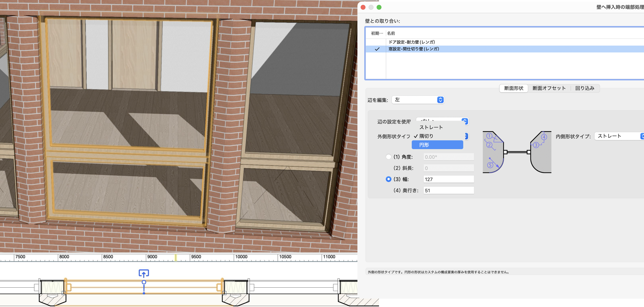
Task: Select the 窓設定-間仕切り壁 (レンガ) row
Action: click(505, 49)
